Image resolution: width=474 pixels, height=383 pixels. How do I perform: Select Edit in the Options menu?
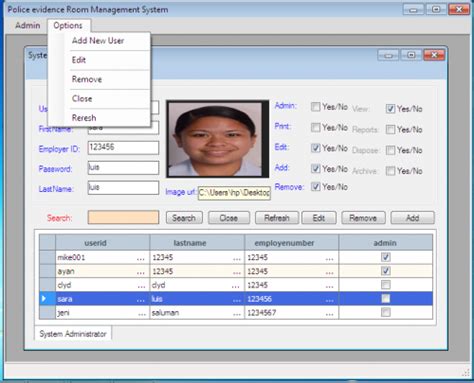tap(79, 60)
